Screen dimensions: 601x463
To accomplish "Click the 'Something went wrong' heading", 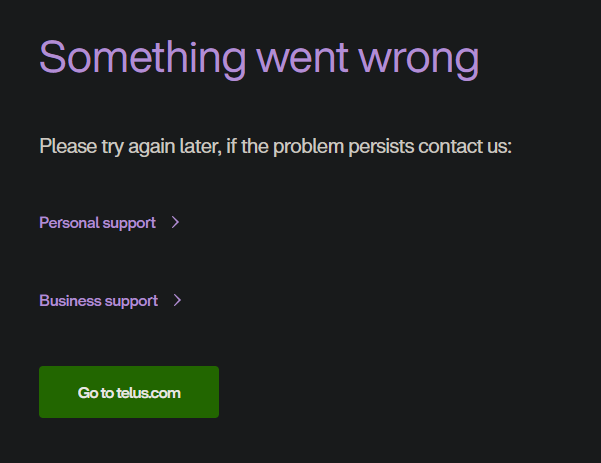I will [259, 58].
